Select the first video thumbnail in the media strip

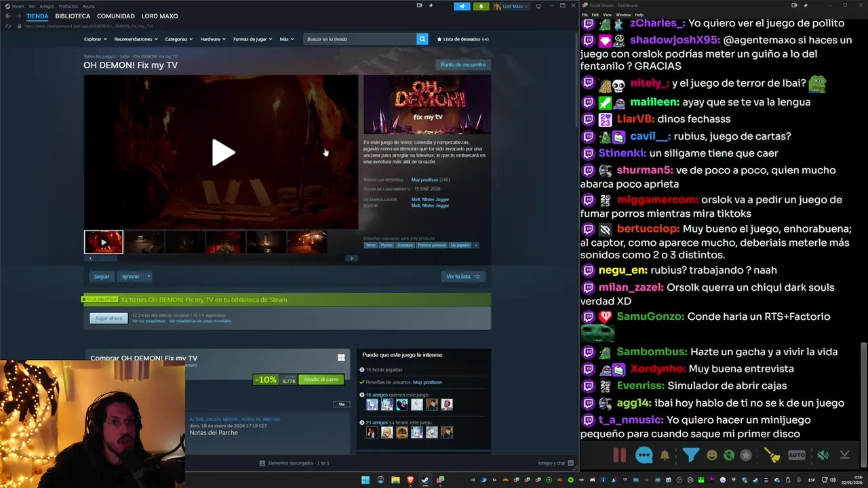tap(104, 242)
